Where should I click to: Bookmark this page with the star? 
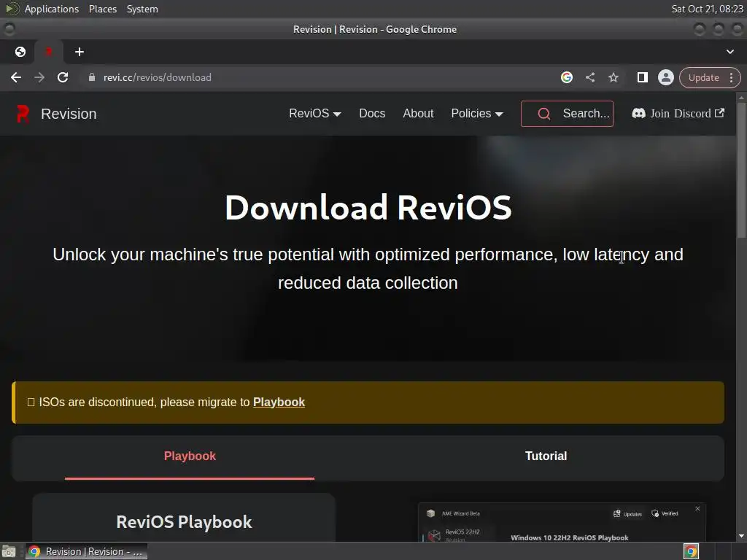tap(613, 77)
